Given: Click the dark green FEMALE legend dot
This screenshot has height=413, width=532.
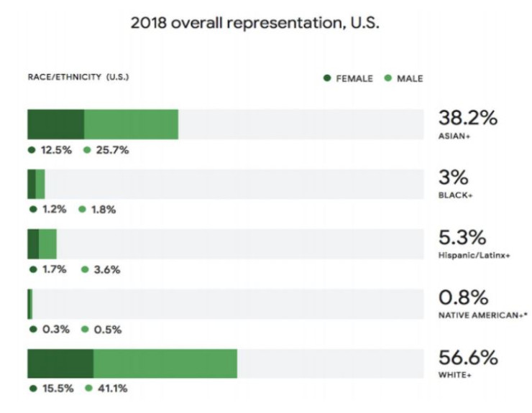Looking at the screenshot, I should 328,78.
